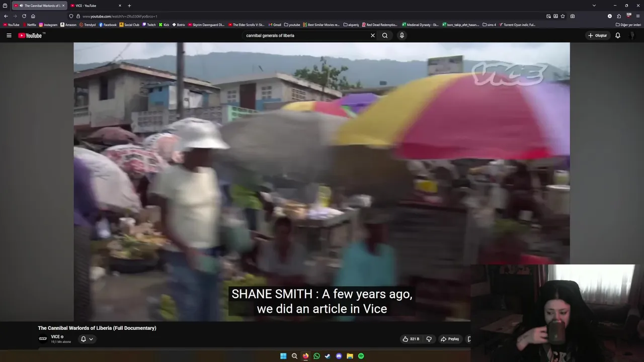This screenshot has height=362, width=644.
Task: Open the VICE channel avatar
Action: 43,338
